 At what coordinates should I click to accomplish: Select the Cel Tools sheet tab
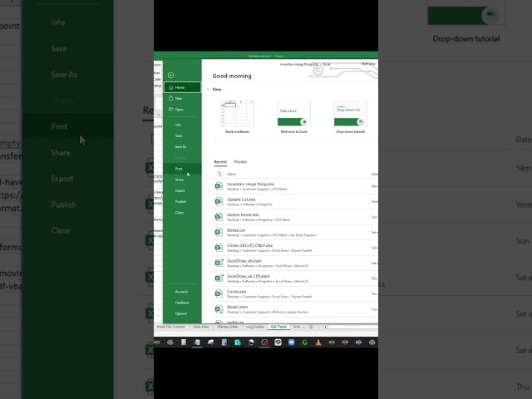coord(278,327)
